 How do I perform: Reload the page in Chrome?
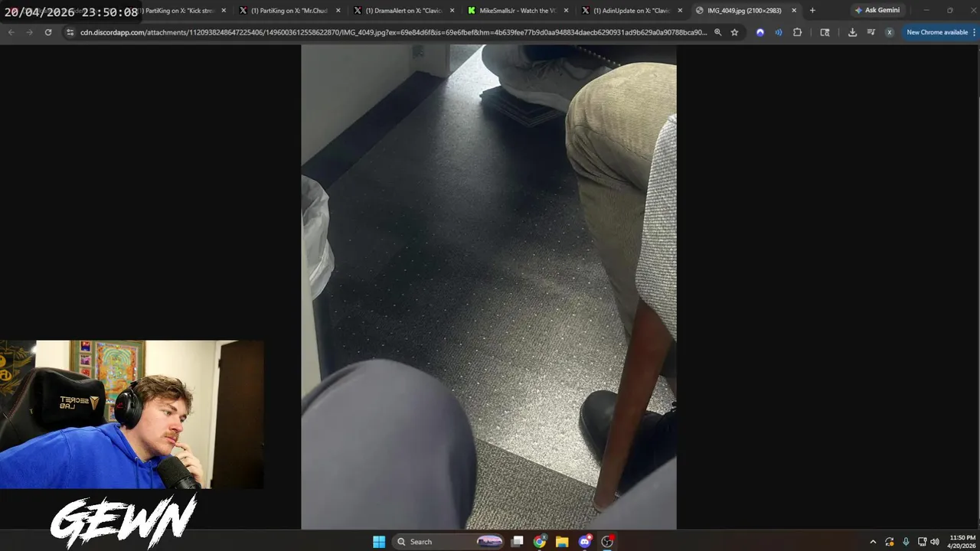click(48, 32)
